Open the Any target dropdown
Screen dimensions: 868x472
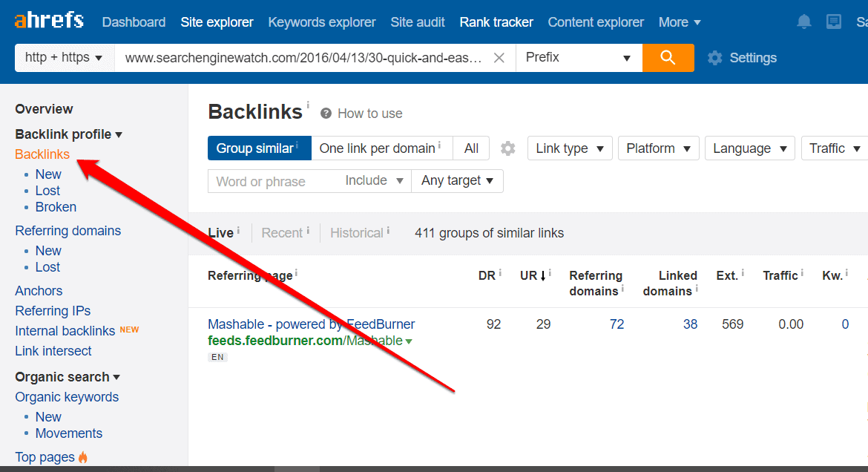[457, 180]
